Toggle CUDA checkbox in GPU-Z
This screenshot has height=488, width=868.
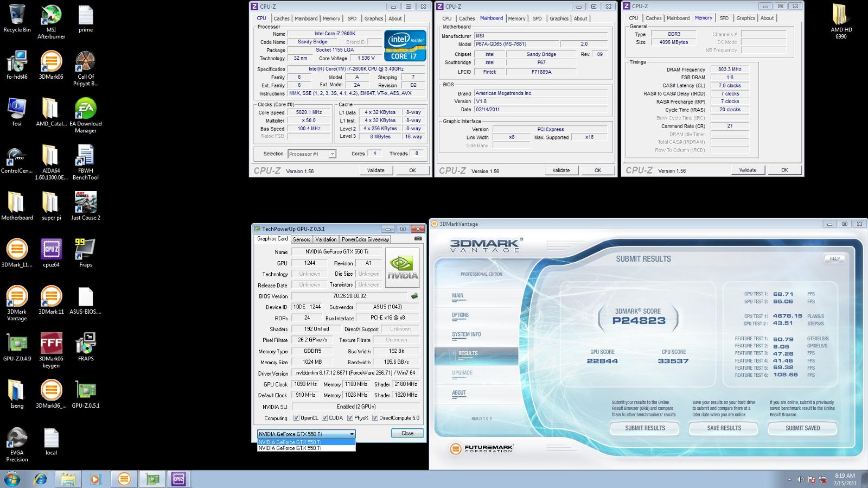324,418
